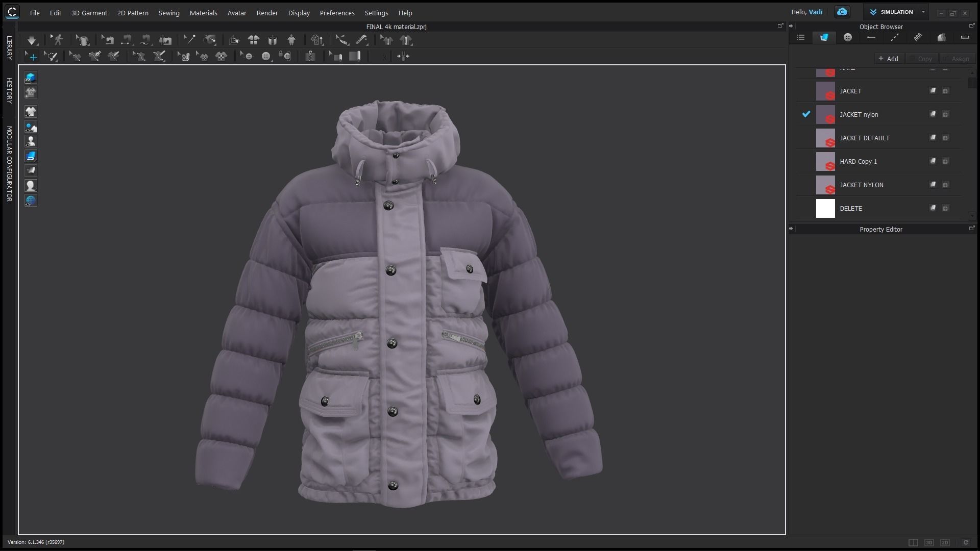This screenshot has height=551, width=980.
Task: Toggle the gray garment quality shirt icon
Action: click(31, 92)
